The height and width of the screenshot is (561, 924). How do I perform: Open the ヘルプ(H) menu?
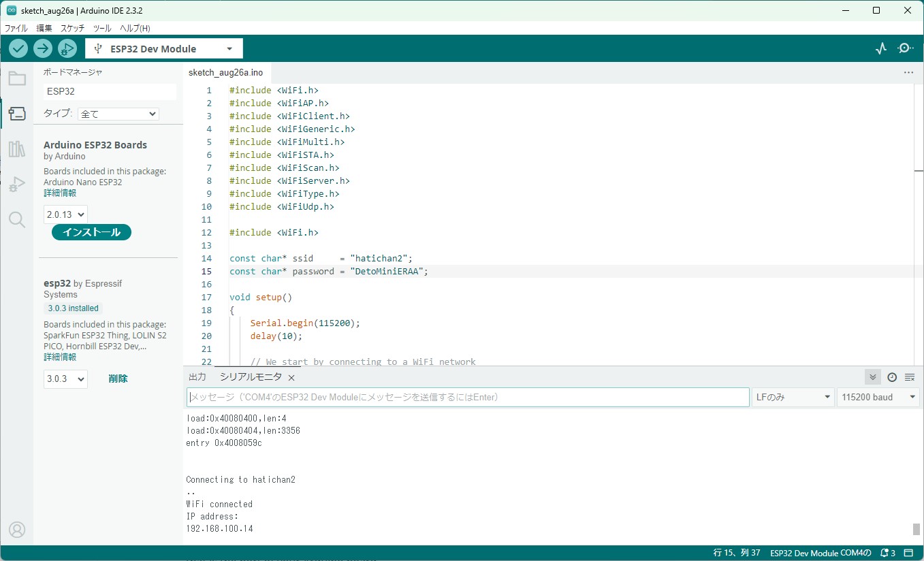pos(135,29)
